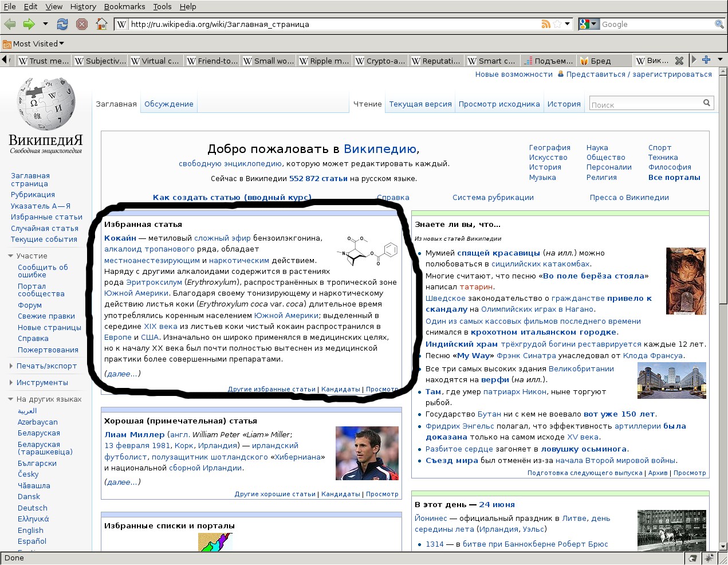Screen dimensions: 728x565
Task: Open the Пожертвования sidebar link
Action: point(48,350)
